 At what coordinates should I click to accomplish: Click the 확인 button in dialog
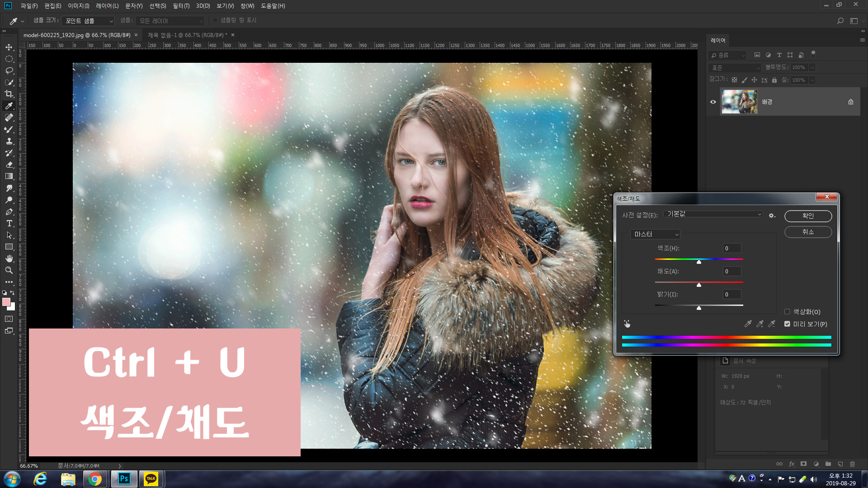tap(808, 216)
